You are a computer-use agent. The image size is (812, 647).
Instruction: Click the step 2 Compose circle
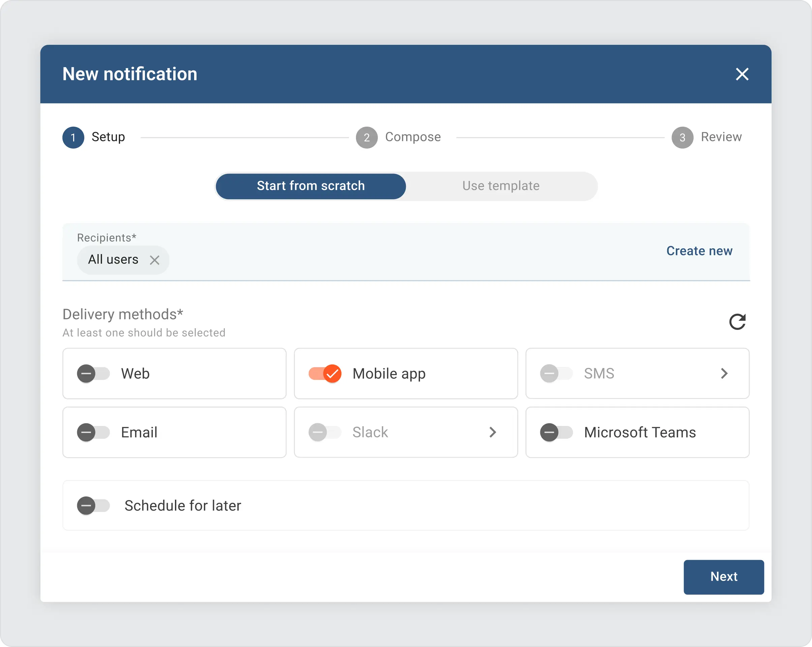(x=366, y=137)
